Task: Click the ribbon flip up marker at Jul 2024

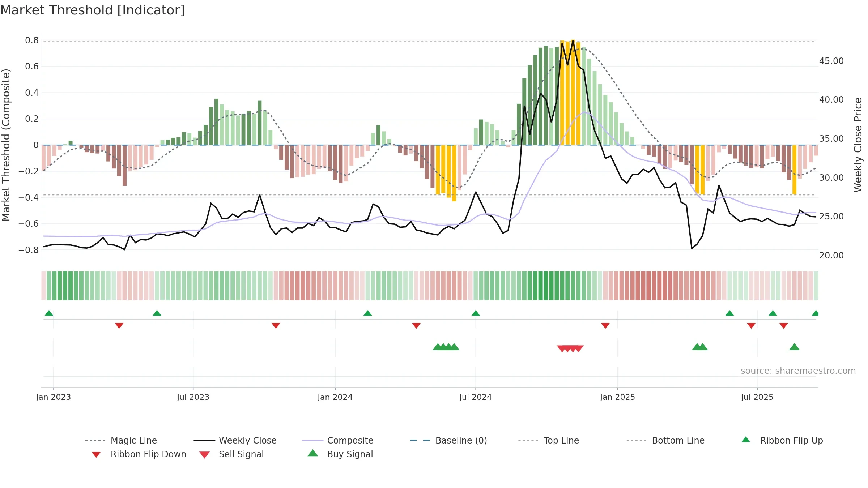Action: pos(476,313)
